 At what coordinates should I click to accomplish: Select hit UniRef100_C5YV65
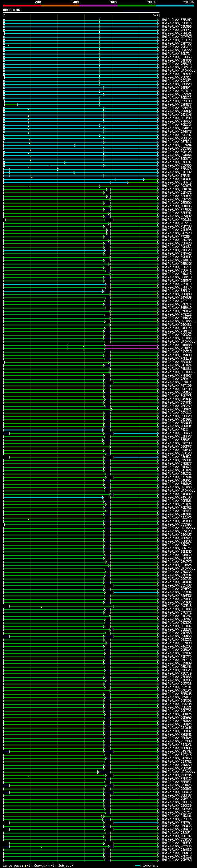coord(177,37)
